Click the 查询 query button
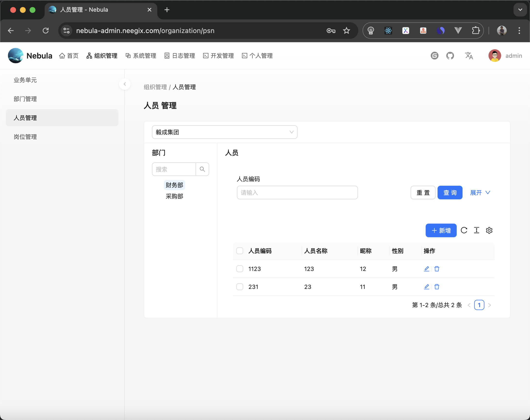 [x=450, y=193]
